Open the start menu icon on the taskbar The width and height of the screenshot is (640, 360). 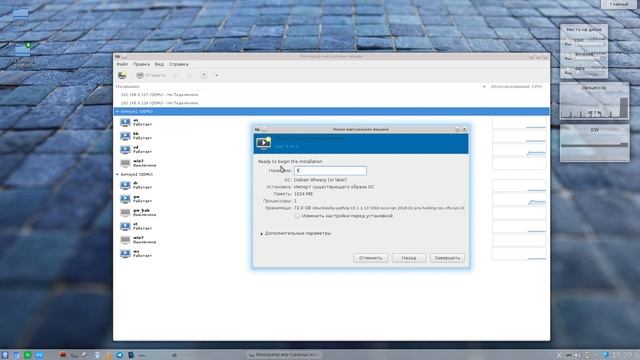(x=4, y=355)
